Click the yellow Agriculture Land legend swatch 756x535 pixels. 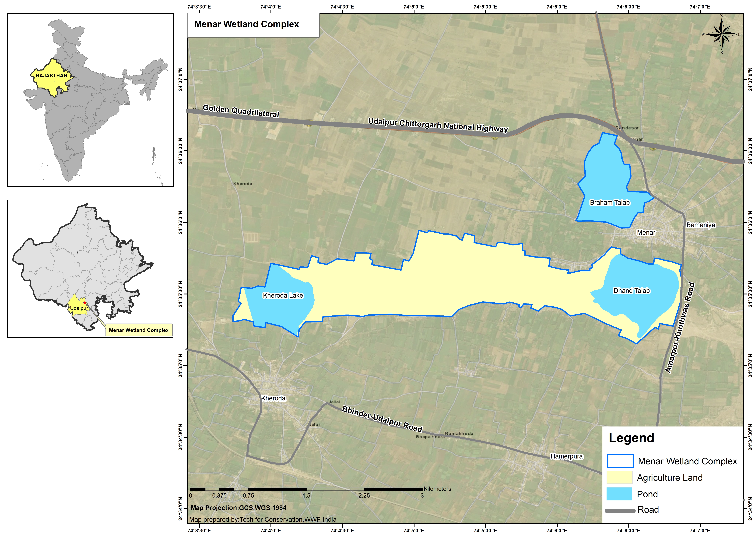tap(619, 477)
